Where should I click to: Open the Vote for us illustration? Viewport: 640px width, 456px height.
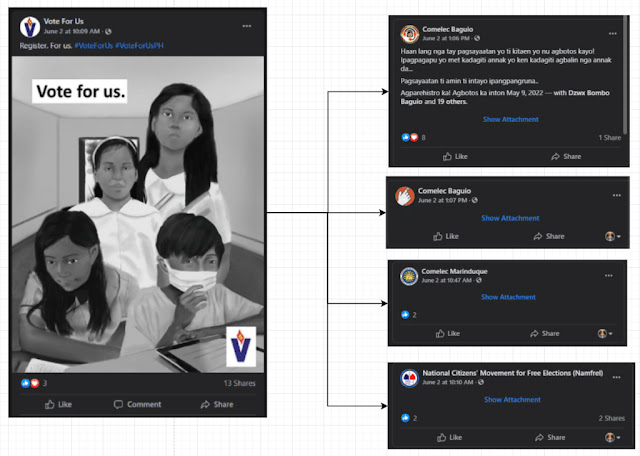coord(138,214)
